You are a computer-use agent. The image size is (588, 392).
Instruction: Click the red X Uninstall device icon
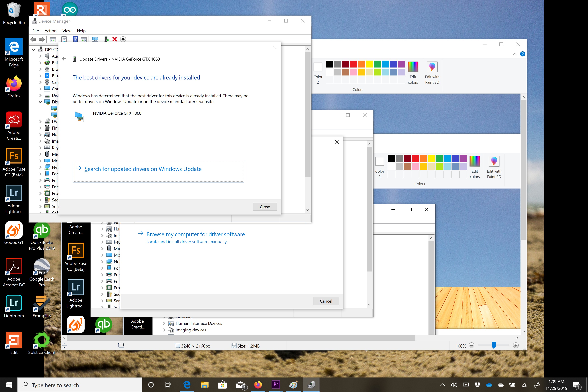tap(115, 39)
